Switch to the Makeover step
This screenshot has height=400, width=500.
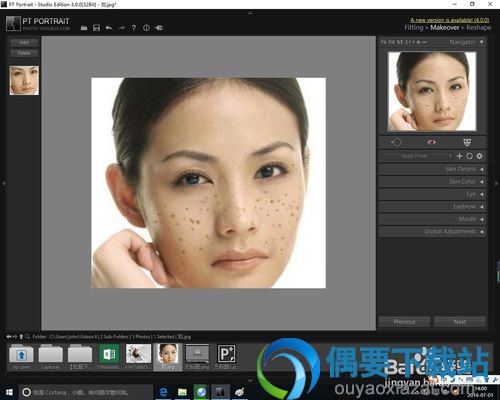pyautogui.click(x=445, y=28)
